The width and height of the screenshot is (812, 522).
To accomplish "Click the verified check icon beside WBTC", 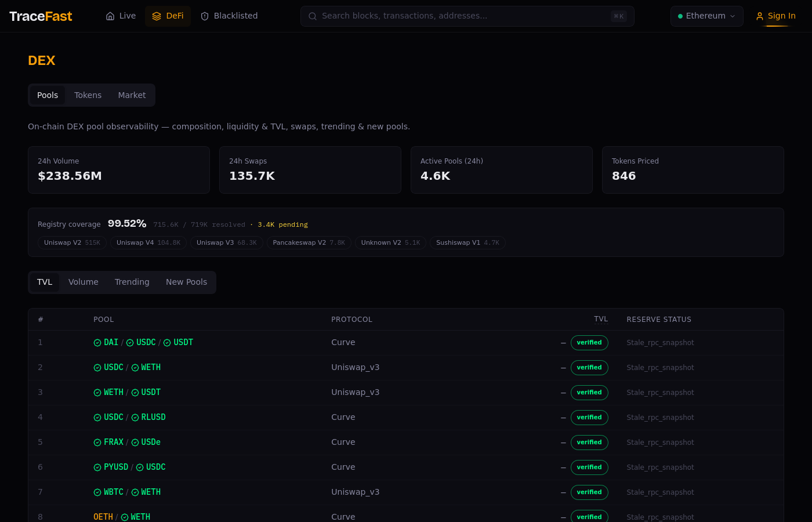I will point(97,492).
